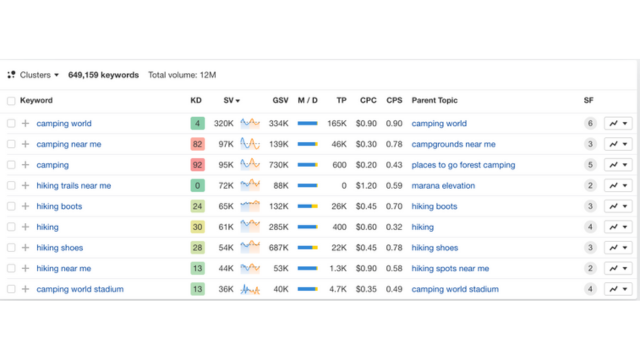Viewport: 640px width, 360px height.
Task: Check the hiking shoes row checkbox
Action: pyautogui.click(x=11, y=248)
